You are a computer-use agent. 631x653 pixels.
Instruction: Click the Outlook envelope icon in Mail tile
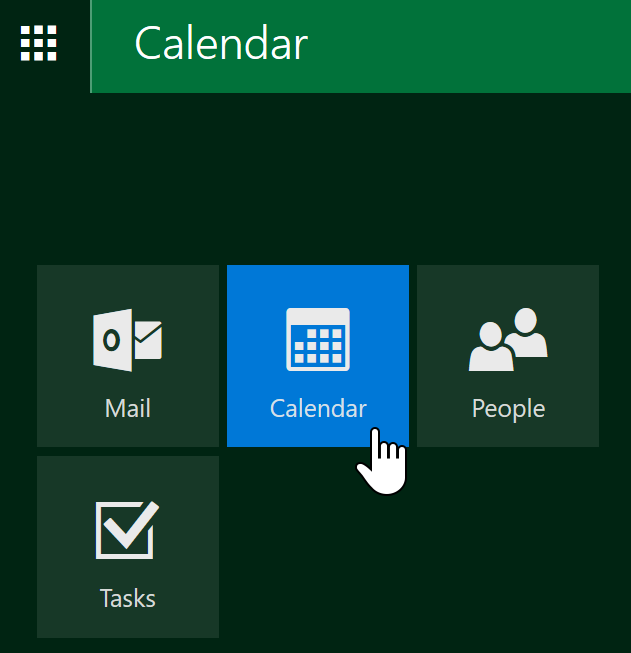pos(128,340)
